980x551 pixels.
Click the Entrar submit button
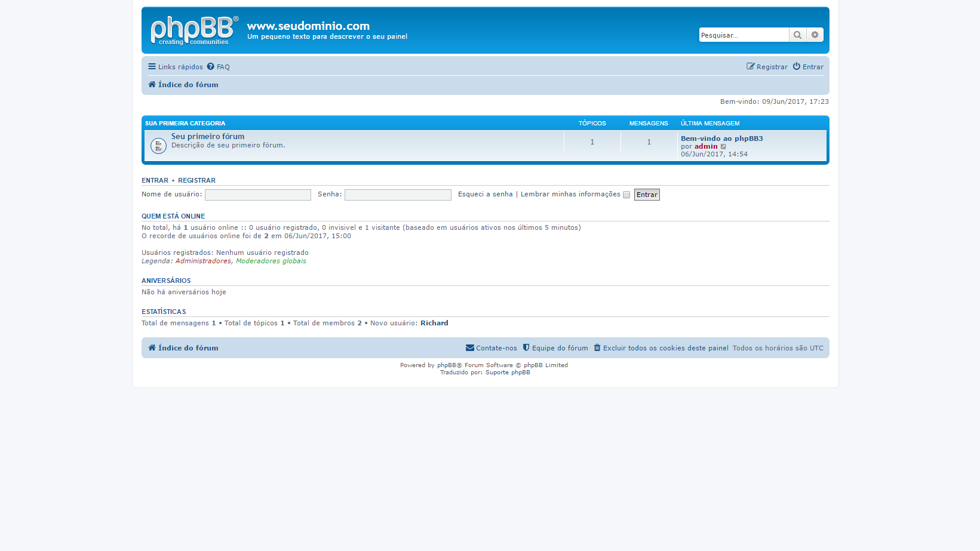[647, 195]
